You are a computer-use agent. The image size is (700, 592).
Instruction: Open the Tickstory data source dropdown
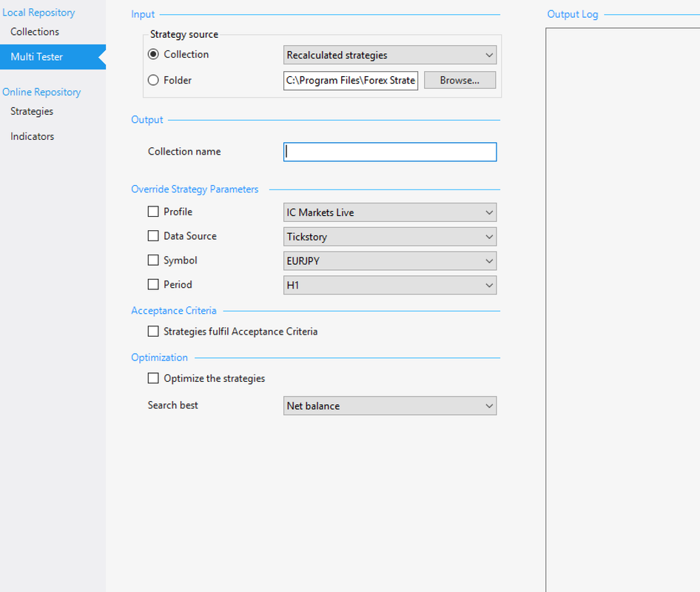[390, 237]
